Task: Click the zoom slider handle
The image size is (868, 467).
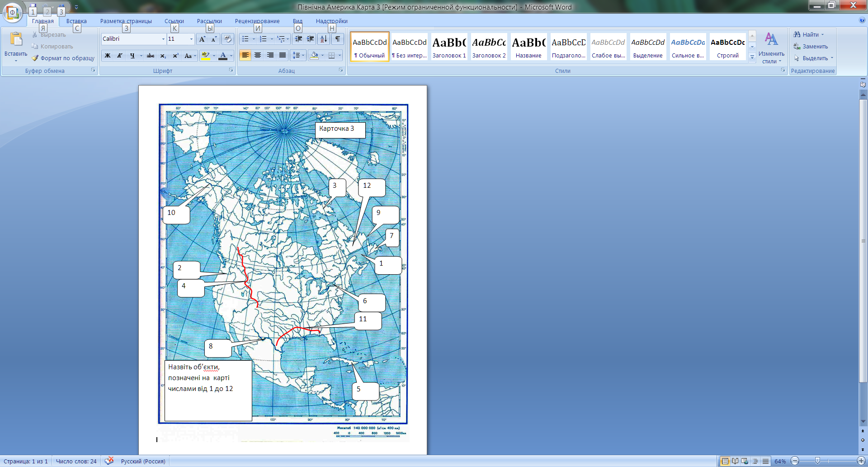Action: (817, 461)
